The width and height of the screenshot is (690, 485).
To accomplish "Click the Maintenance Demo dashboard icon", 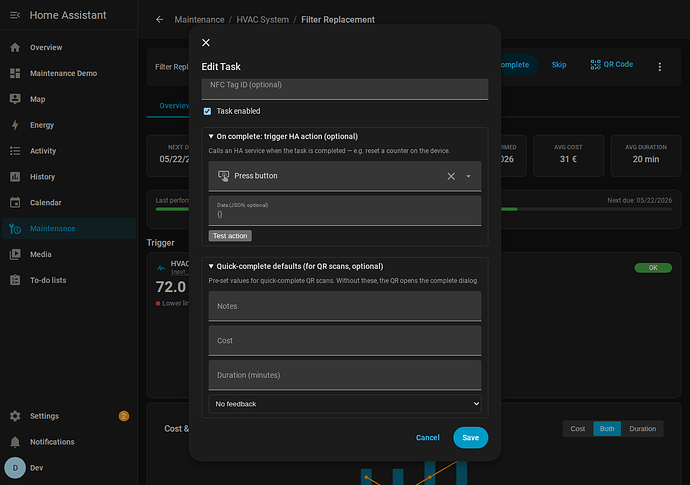I will [x=15, y=73].
